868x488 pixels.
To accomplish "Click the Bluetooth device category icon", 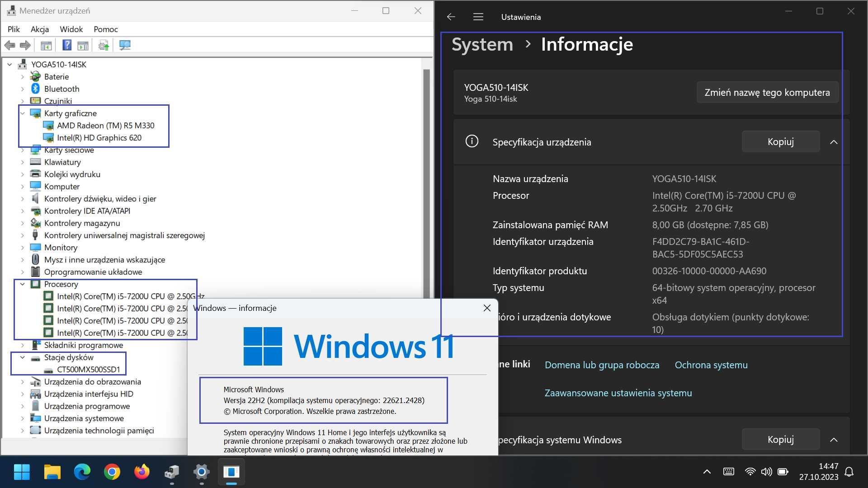I will [x=35, y=89].
